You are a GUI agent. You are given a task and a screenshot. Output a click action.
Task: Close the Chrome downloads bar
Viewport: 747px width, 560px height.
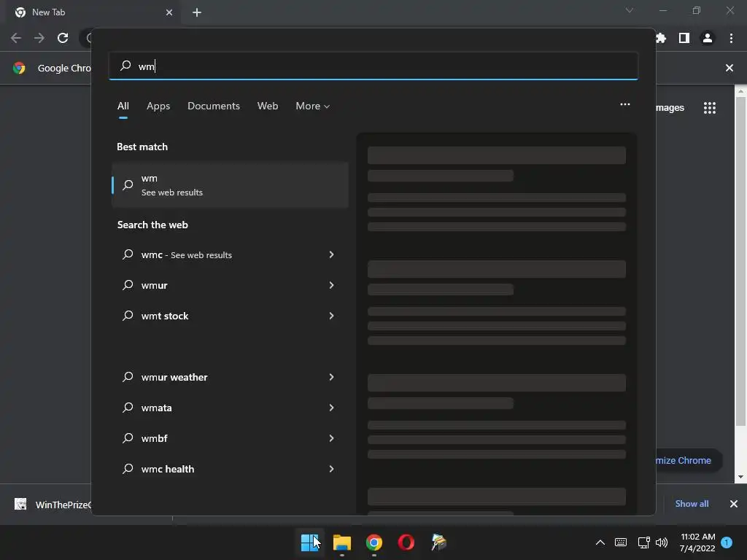tap(734, 504)
